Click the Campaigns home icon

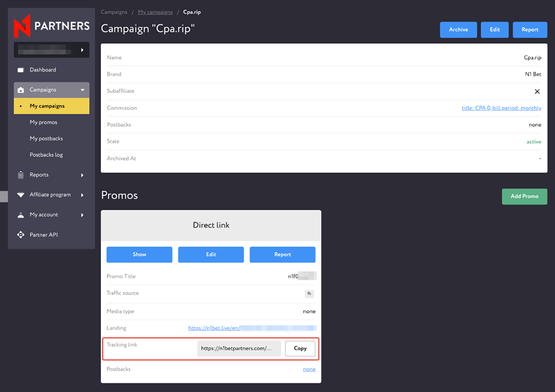21,90
